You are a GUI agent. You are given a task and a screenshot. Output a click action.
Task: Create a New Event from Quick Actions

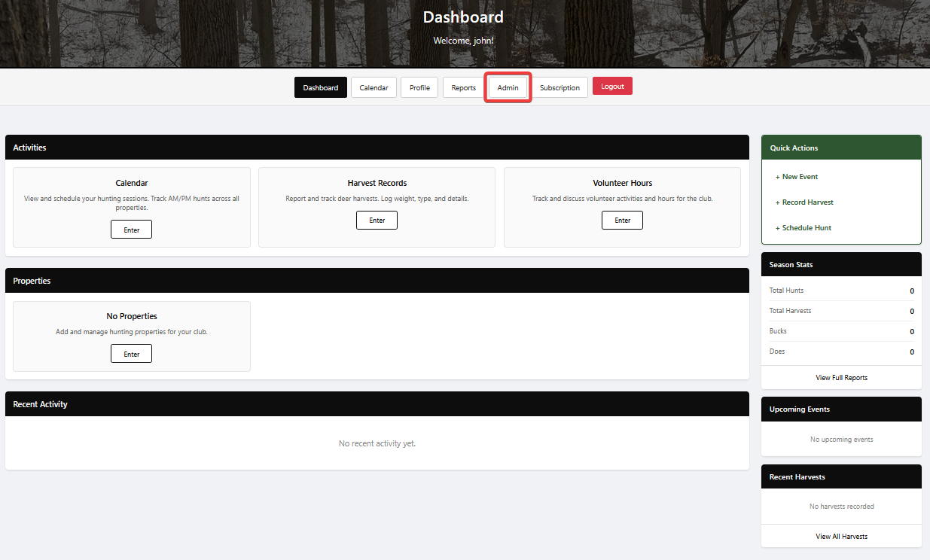(796, 176)
